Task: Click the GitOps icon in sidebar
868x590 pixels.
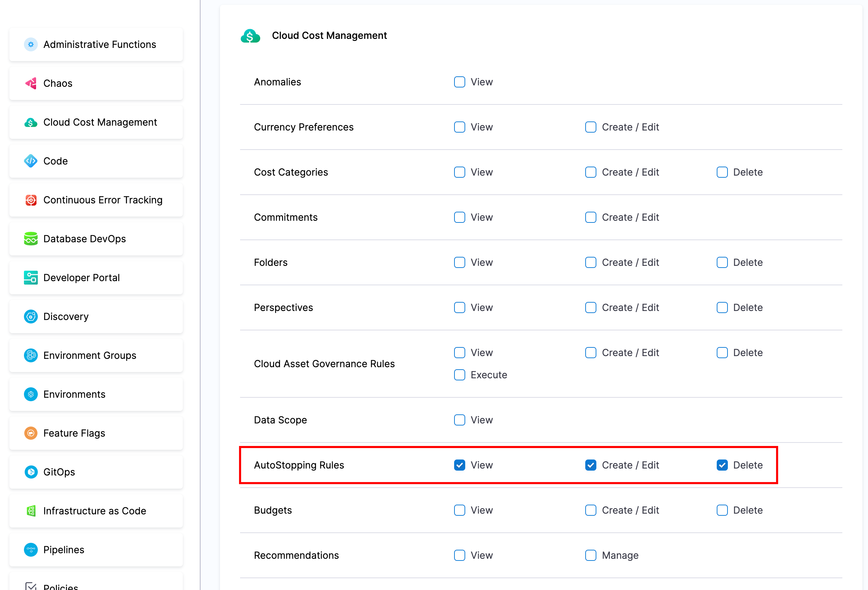Action: (x=31, y=472)
